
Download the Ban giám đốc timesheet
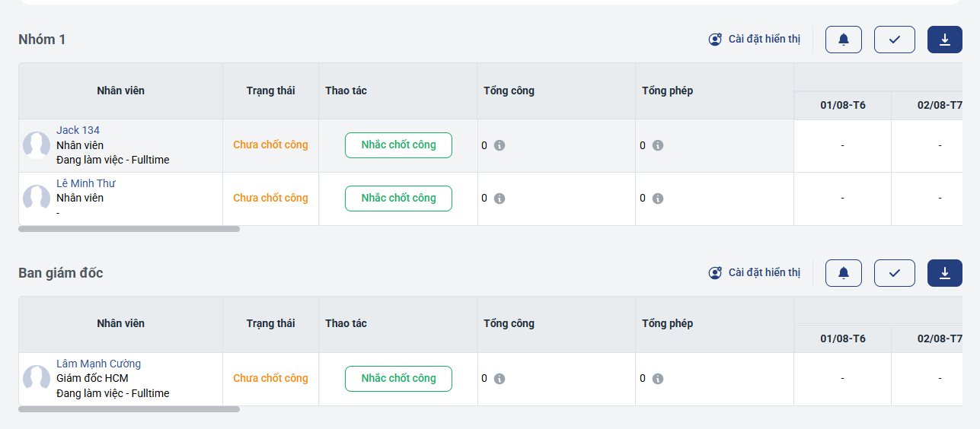944,273
